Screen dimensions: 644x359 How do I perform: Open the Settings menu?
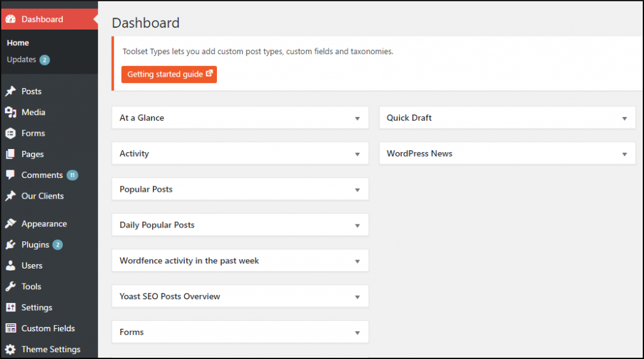click(36, 307)
